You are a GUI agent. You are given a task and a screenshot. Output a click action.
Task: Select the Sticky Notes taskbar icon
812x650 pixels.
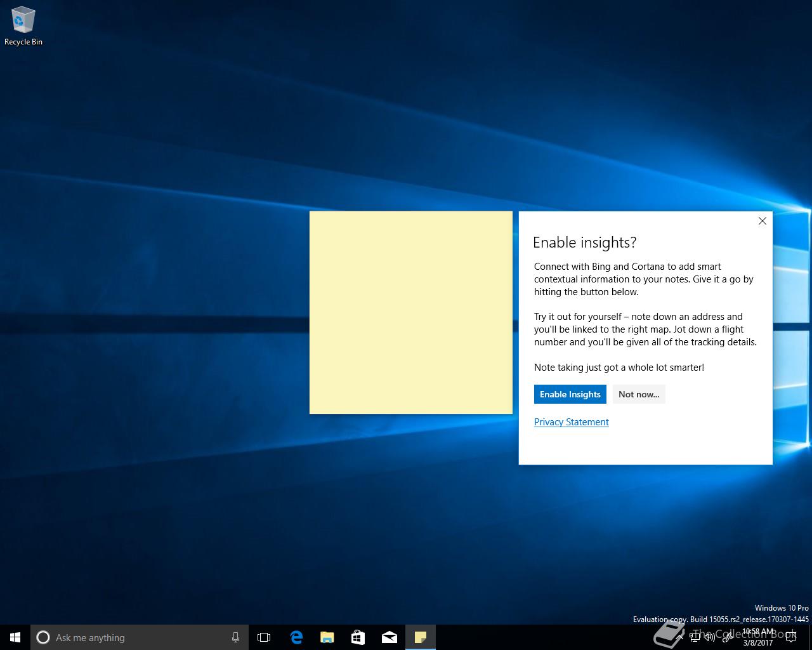click(x=420, y=637)
